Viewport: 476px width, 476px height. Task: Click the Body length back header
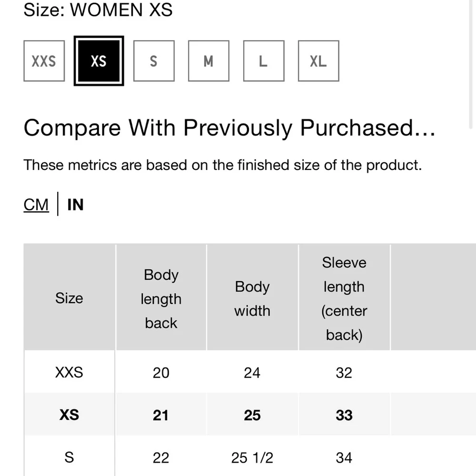(161, 298)
